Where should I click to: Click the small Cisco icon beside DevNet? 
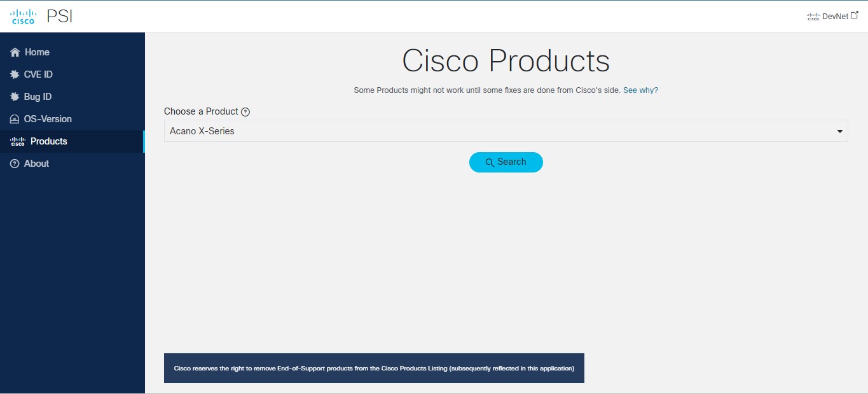(x=813, y=17)
